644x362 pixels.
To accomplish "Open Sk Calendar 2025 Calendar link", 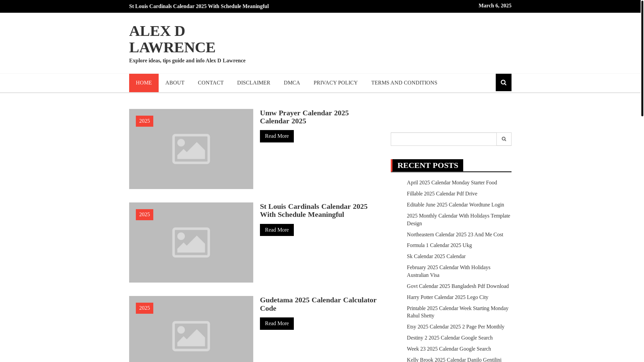I will (x=436, y=256).
